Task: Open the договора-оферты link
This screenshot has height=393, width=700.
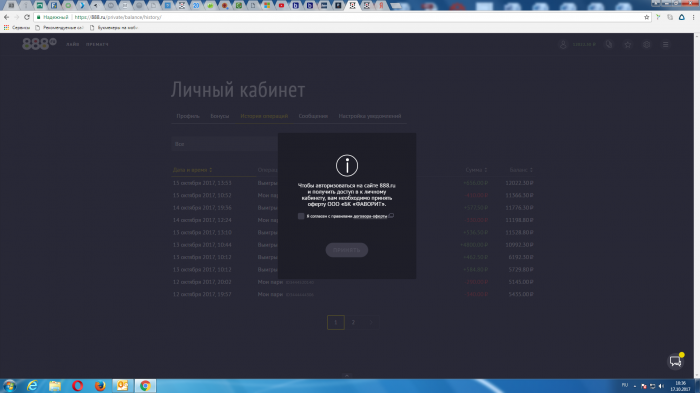Action: 370,217
